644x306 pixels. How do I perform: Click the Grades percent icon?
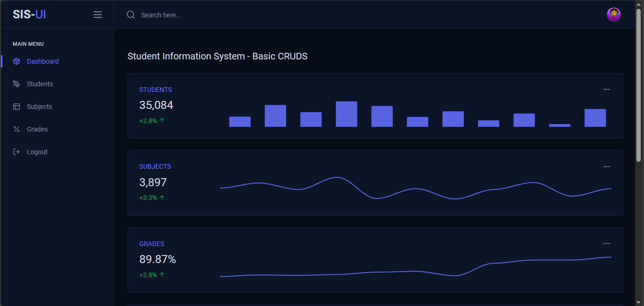click(x=17, y=129)
